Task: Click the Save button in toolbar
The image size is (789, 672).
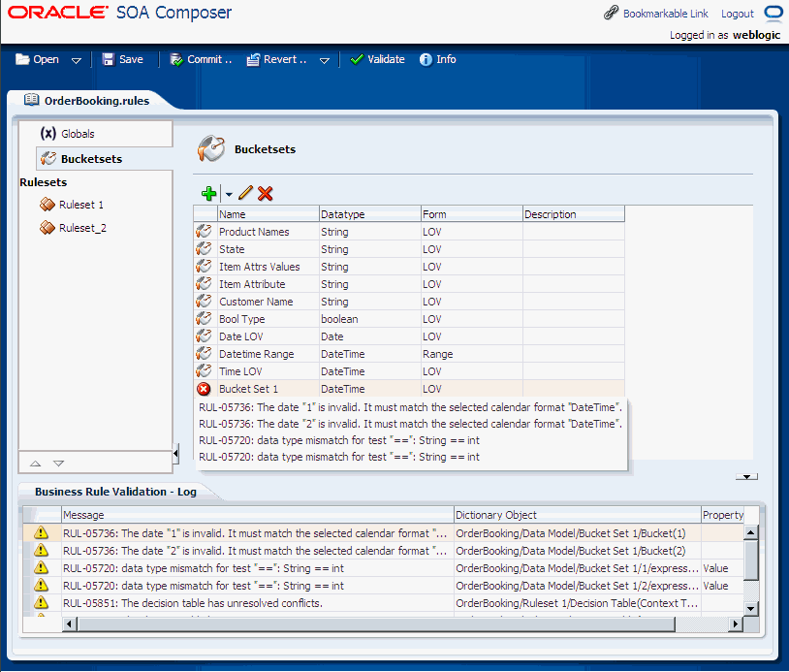Action: [123, 59]
